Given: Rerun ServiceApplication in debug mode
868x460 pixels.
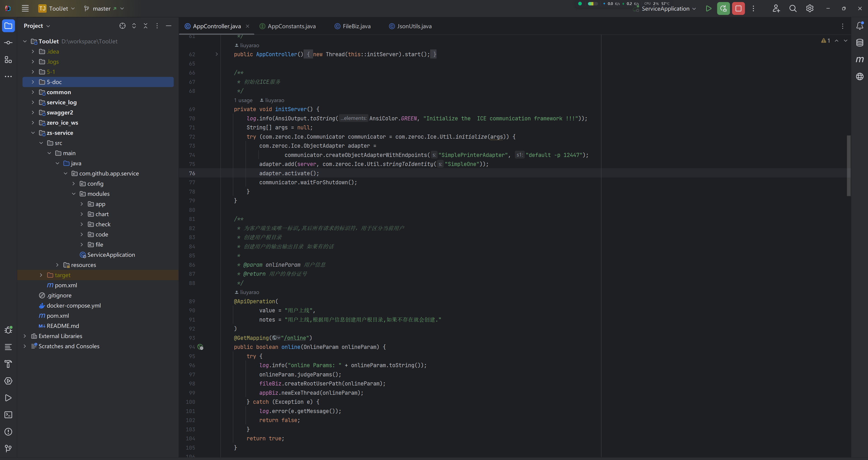Looking at the screenshot, I should point(723,8).
